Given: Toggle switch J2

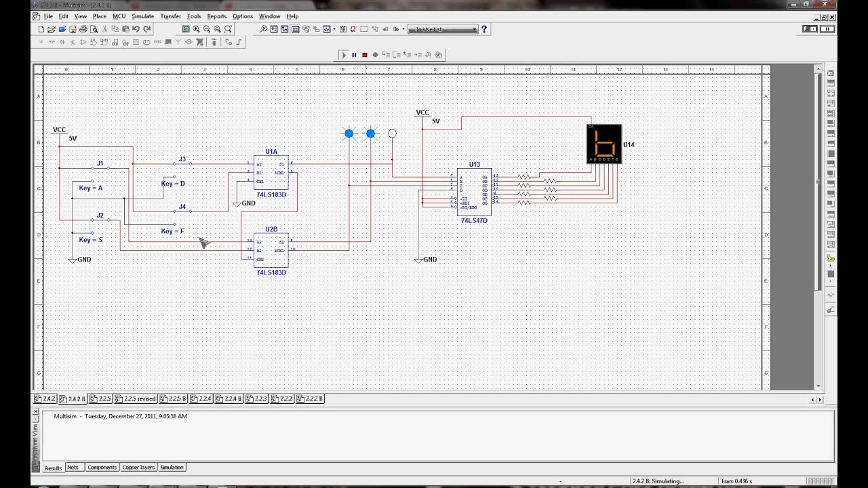Looking at the screenshot, I should point(100,220).
